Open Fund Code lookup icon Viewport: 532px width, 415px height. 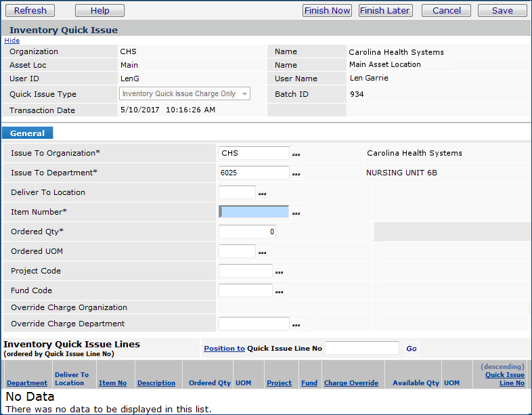[x=280, y=292]
